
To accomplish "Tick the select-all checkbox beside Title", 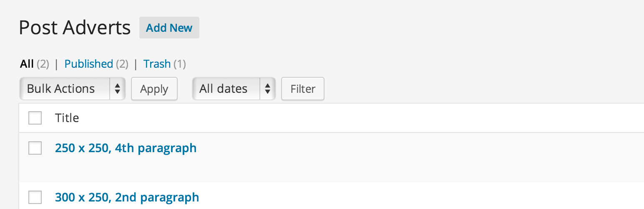I will point(35,118).
